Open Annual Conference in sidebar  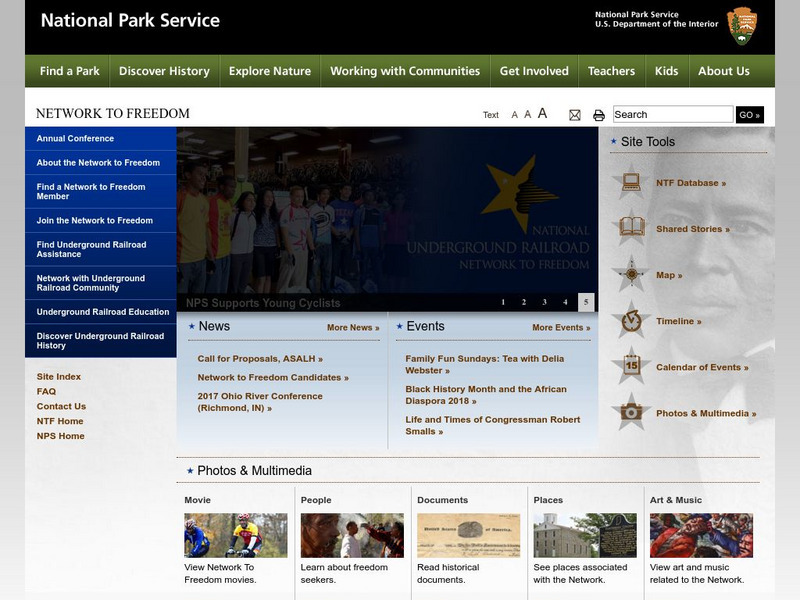pyautogui.click(x=101, y=138)
